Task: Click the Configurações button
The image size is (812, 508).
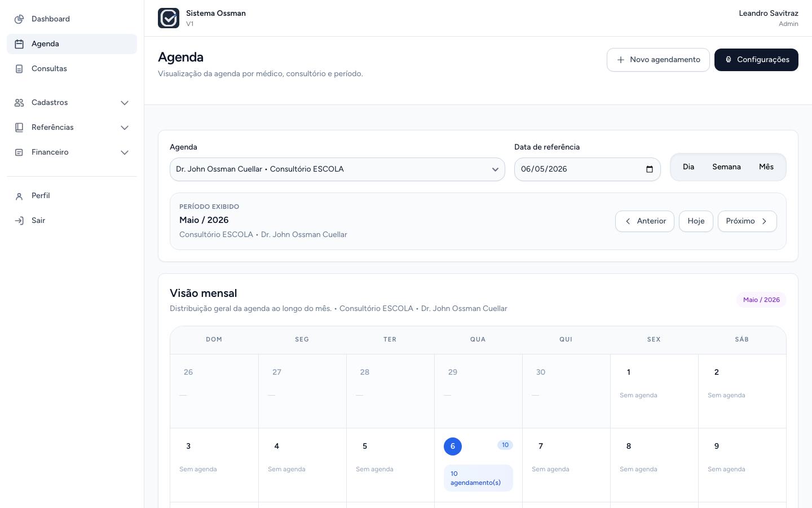Action: click(756, 60)
